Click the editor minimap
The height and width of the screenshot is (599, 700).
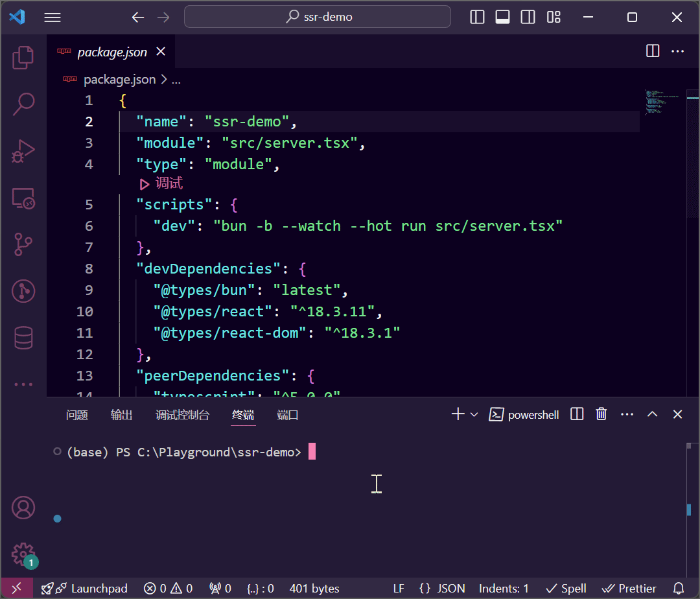662,101
